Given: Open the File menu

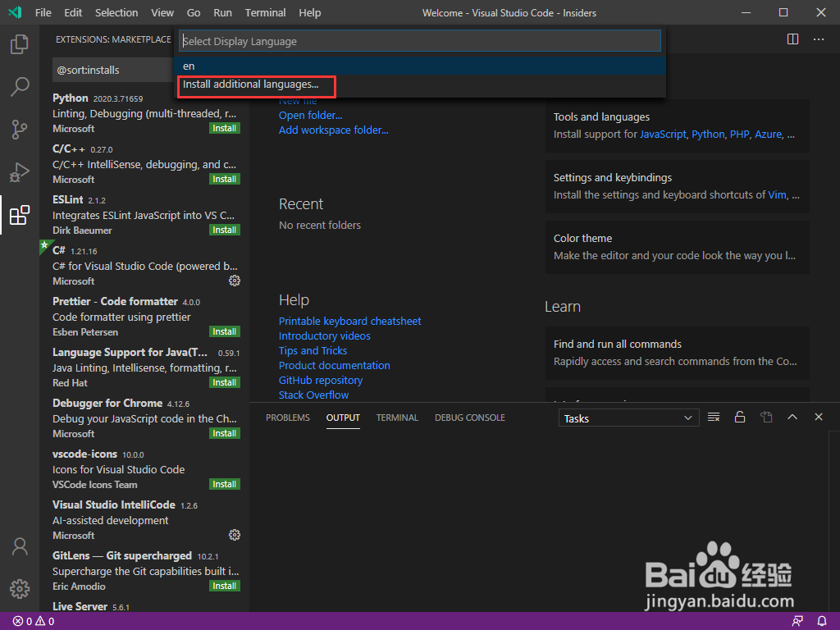Looking at the screenshot, I should [x=43, y=12].
